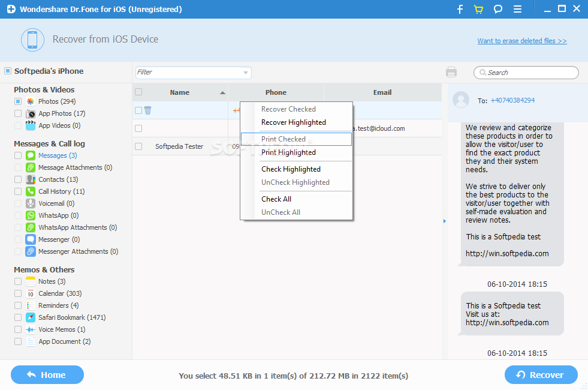Click the App Photos camera icon
Screen dimensions: 588x390
tap(31, 113)
